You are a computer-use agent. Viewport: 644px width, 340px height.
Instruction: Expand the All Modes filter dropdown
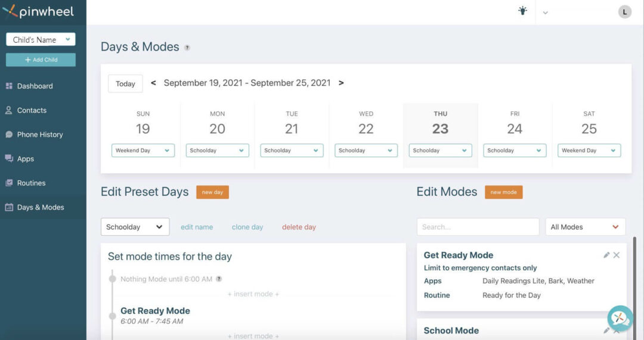point(585,227)
